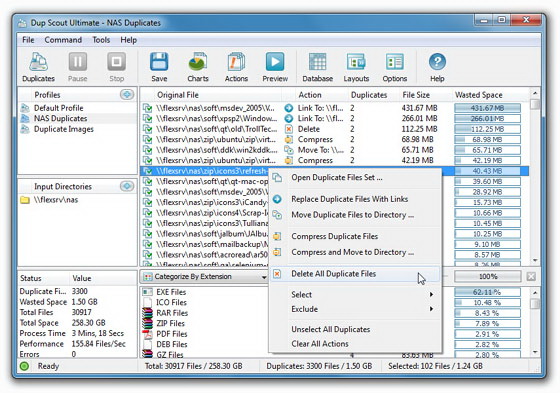Add profile via Profiles header plus icon

pyautogui.click(x=126, y=95)
